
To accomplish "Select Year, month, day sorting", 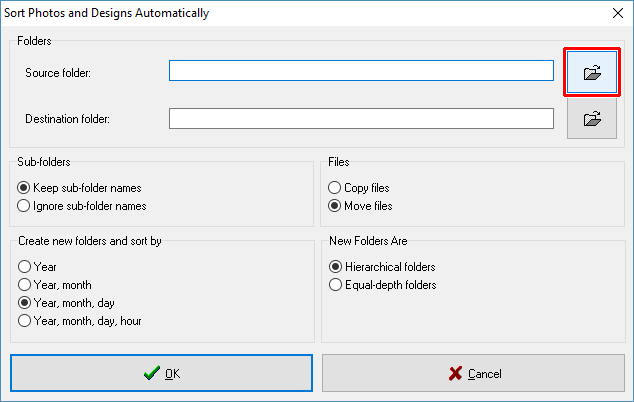I will [25, 303].
